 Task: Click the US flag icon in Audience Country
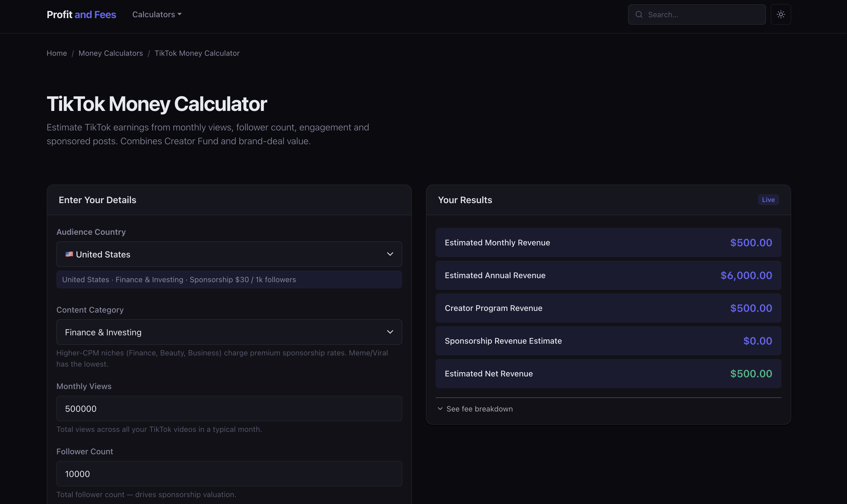pyautogui.click(x=69, y=254)
